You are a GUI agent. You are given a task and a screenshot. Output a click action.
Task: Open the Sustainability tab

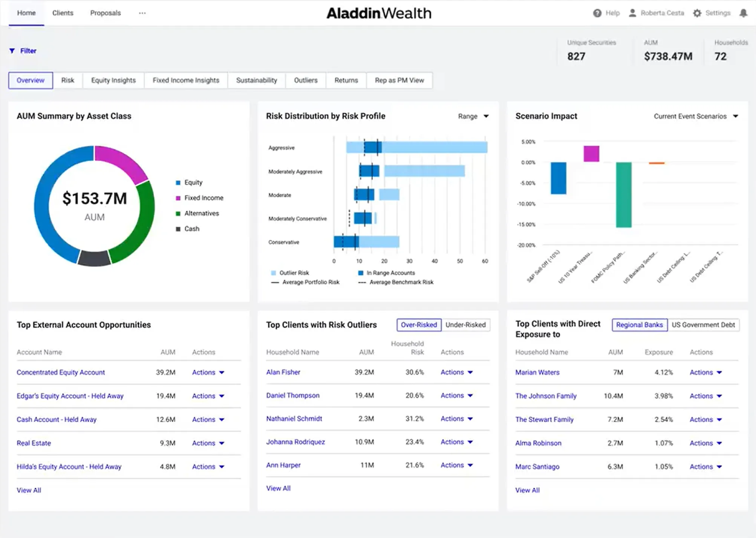point(257,80)
